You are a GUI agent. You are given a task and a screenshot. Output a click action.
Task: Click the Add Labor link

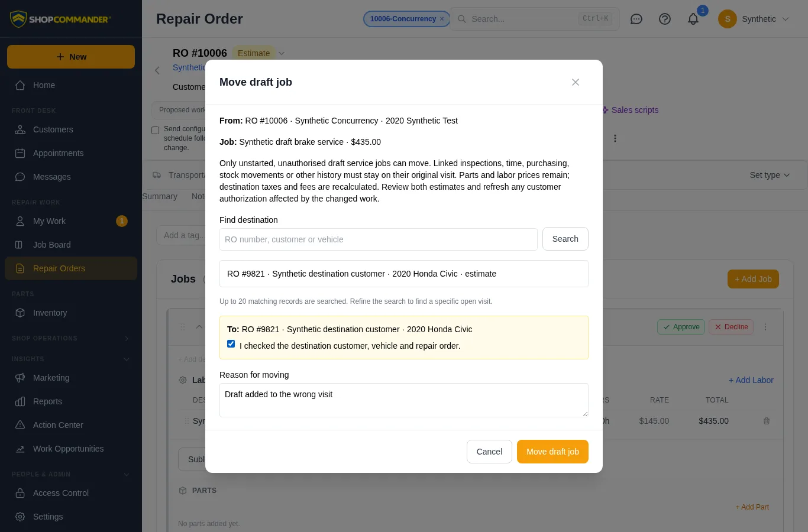click(x=751, y=380)
